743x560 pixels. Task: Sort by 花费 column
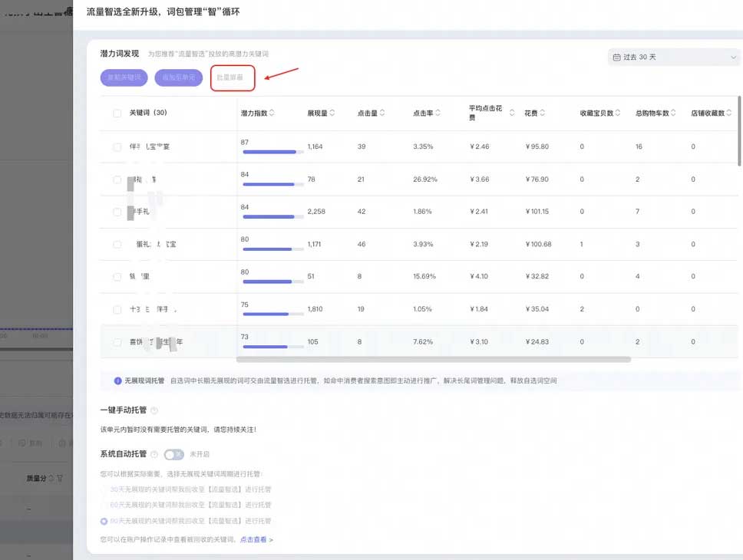pyautogui.click(x=542, y=113)
